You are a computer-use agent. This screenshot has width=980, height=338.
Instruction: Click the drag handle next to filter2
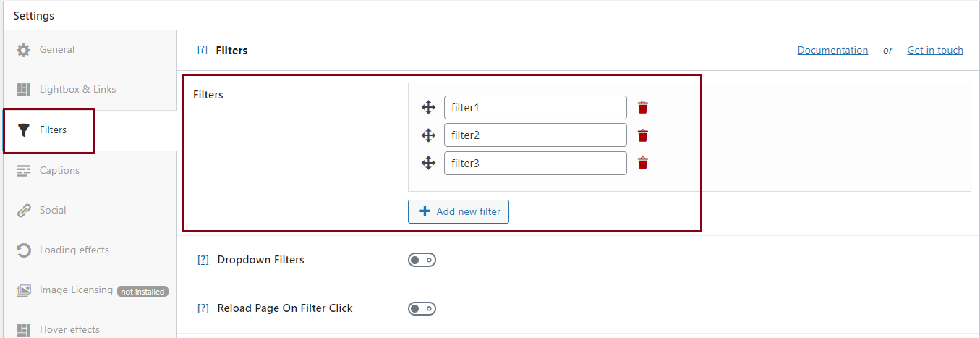428,135
